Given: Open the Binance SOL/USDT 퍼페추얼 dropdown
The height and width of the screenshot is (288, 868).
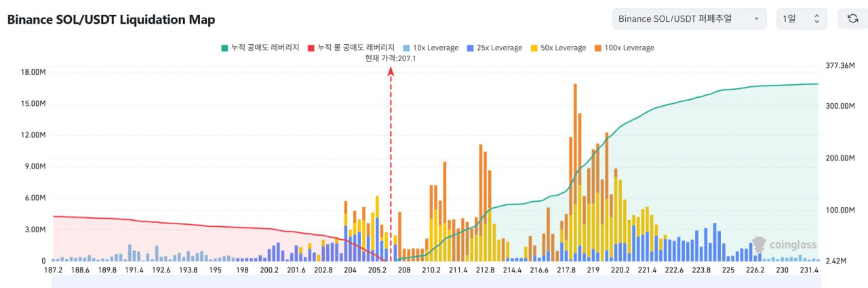Looking at the screenshot, I should 689,18.
